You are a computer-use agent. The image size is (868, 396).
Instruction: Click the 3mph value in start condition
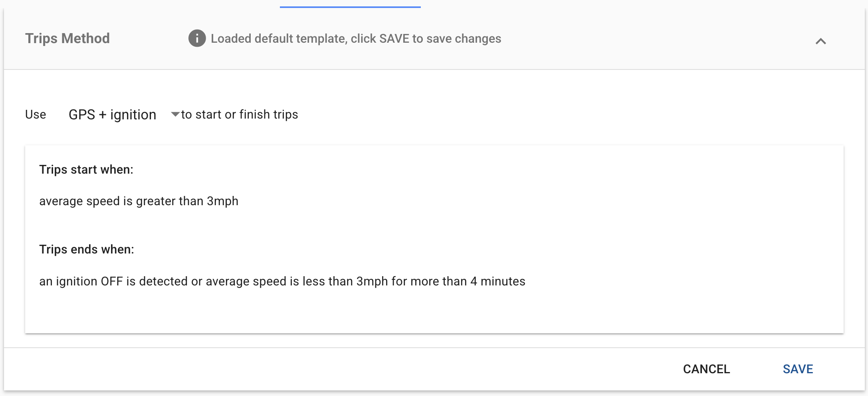click(x=222, y=201)
